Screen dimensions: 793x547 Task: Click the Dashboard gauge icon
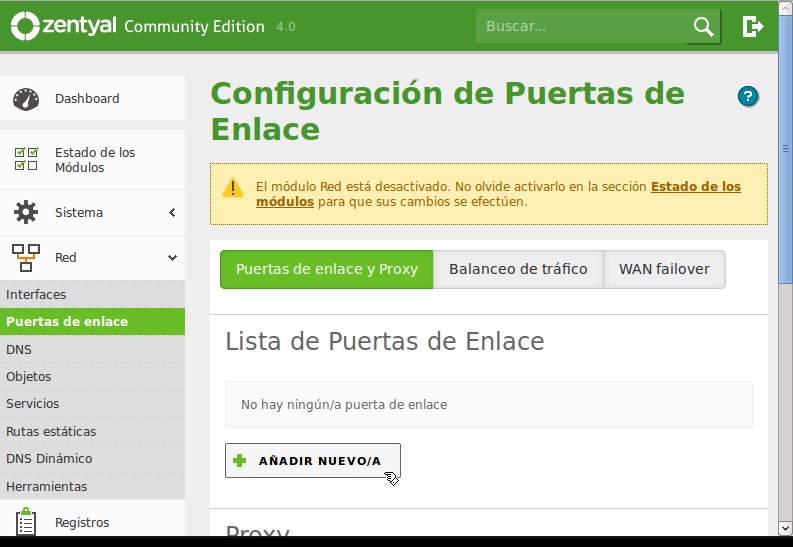[x=26, y=99]
